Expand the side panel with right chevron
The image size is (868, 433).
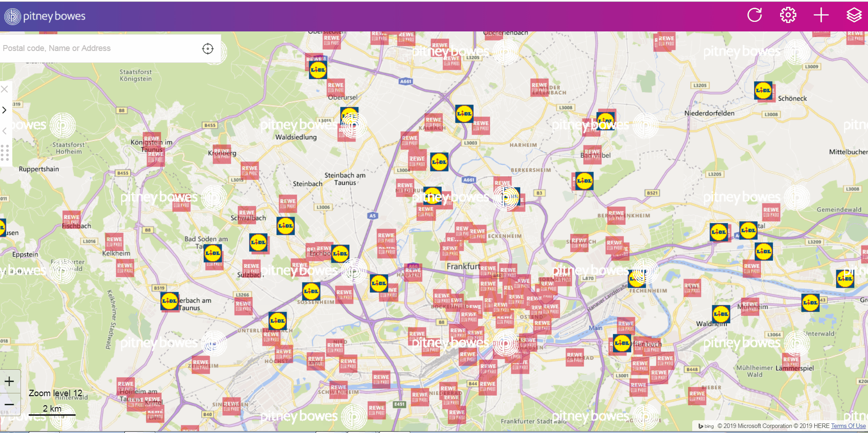[5, 110]
